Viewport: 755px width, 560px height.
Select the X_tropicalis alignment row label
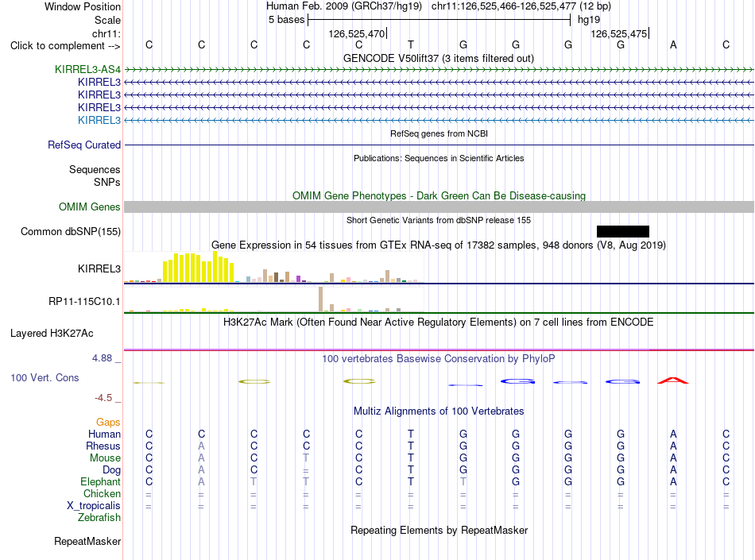tap(94, 506)
